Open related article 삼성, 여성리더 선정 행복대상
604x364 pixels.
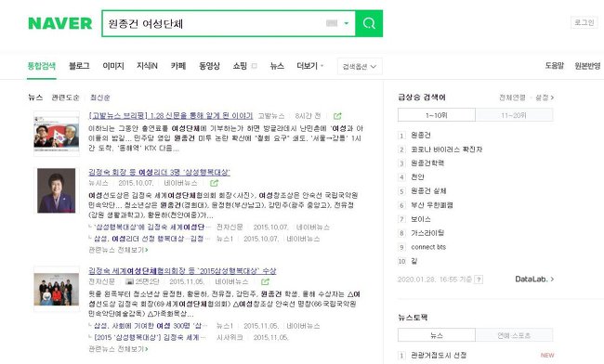[x=151, y=239]
